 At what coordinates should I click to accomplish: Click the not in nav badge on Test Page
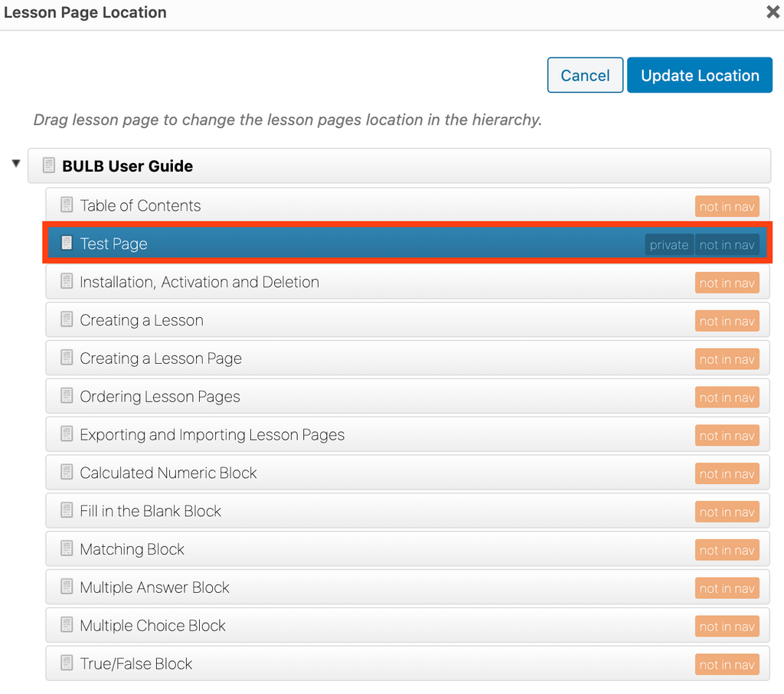[727, 244]
